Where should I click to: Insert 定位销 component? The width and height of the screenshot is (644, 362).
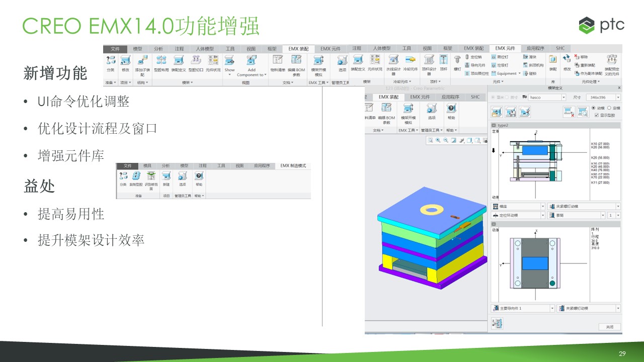(473, 57)
